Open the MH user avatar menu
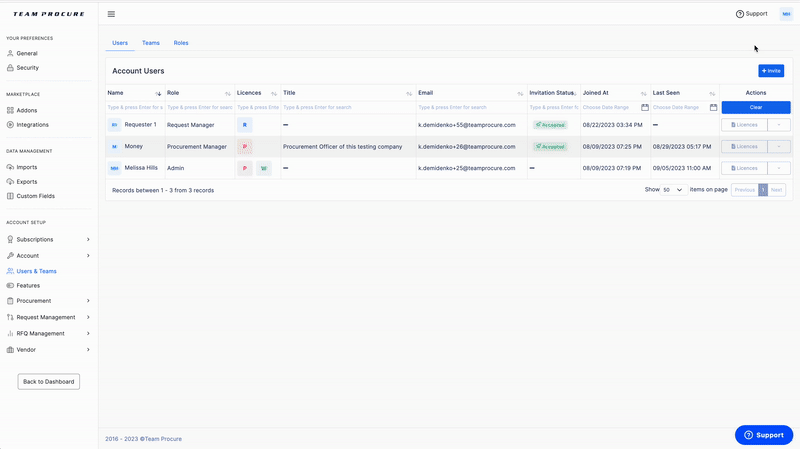Viewport: 800px width, 449px height. (786, 14)
